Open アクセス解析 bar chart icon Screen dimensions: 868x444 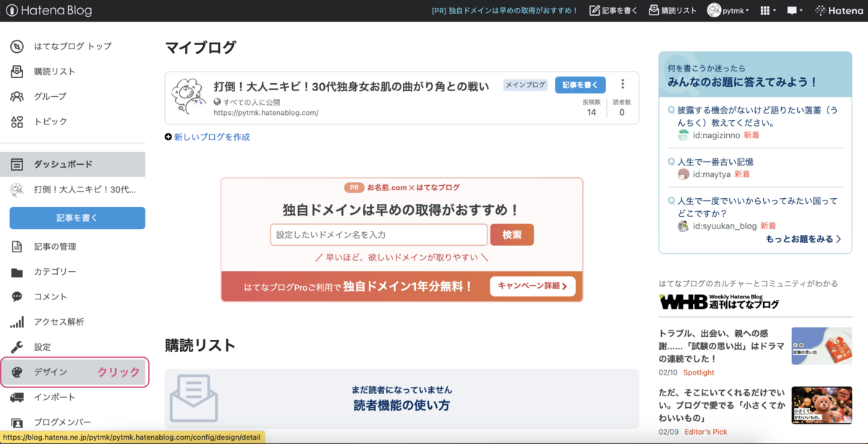pos(17,322)
